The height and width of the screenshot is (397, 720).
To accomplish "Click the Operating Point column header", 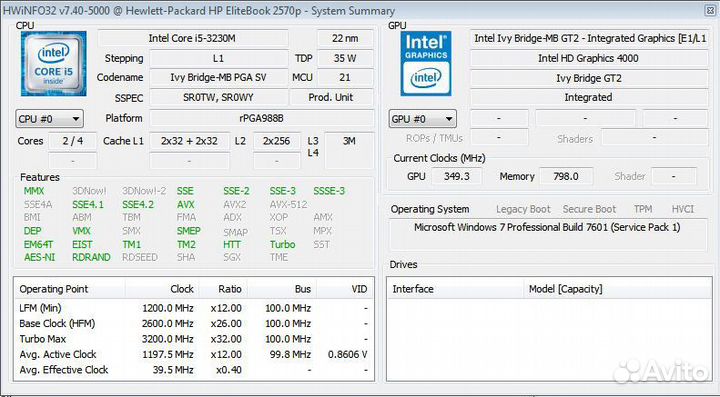I will (70, 289).
